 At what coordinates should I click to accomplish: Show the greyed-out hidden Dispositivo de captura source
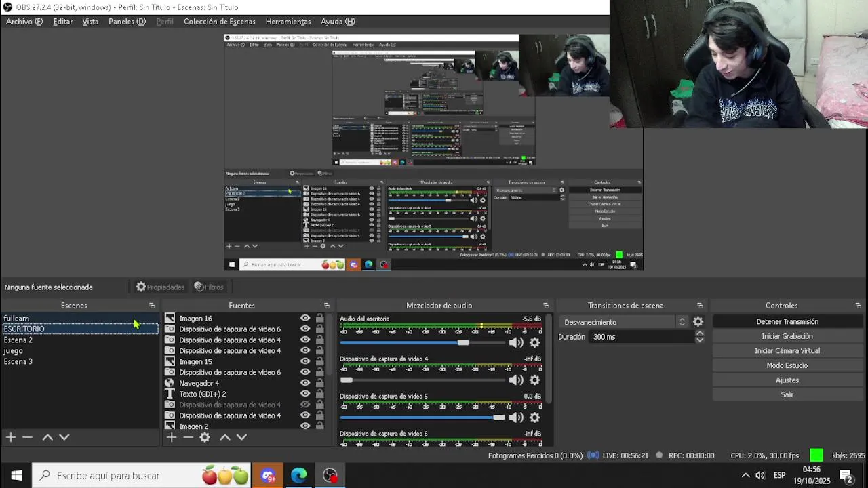click(x=305, y=405)
